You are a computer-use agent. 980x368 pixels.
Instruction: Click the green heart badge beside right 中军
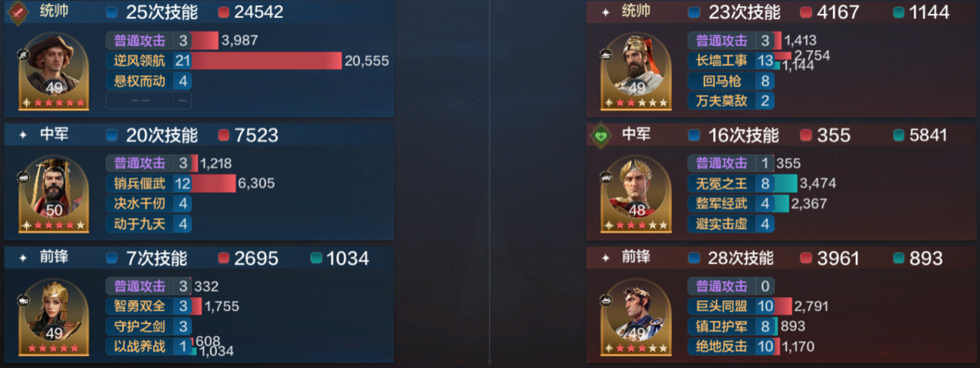pyautogui.click(x=600, y=135)
